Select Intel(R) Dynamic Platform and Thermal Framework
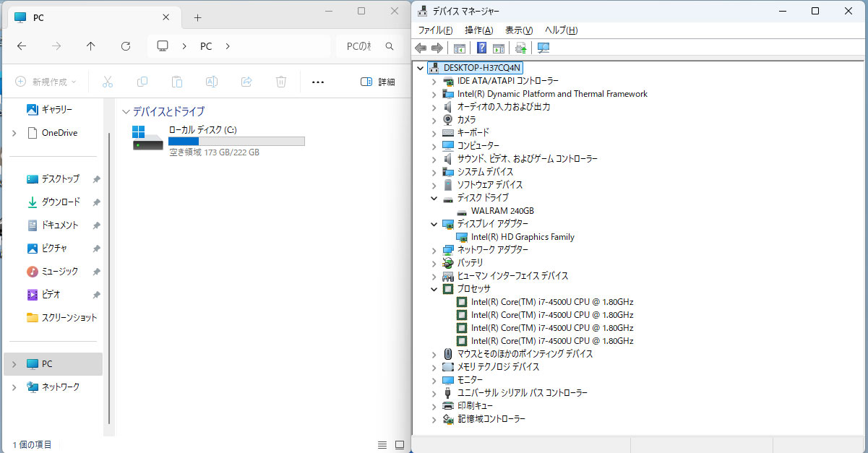 tap(552, 94)
